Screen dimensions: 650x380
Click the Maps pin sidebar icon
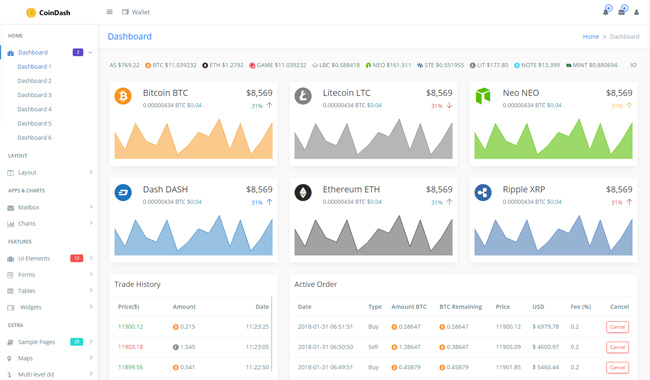coord(9,358)
